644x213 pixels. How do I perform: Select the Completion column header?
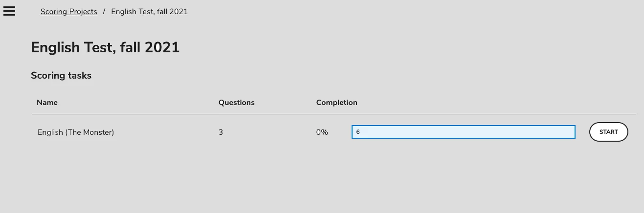[336, 103]
